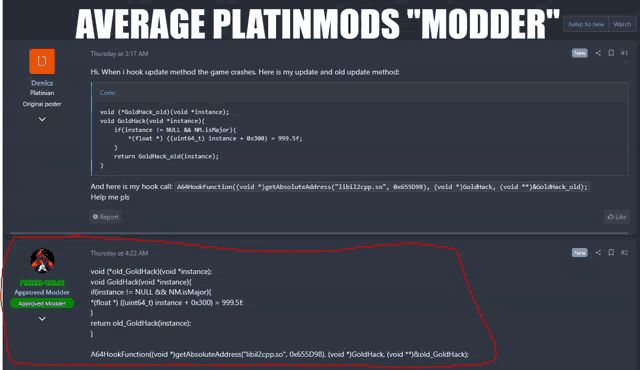Open the Denks username link
Image resolution: width=640 pixels, height=370 pixels.
click(x=42, y=83)
